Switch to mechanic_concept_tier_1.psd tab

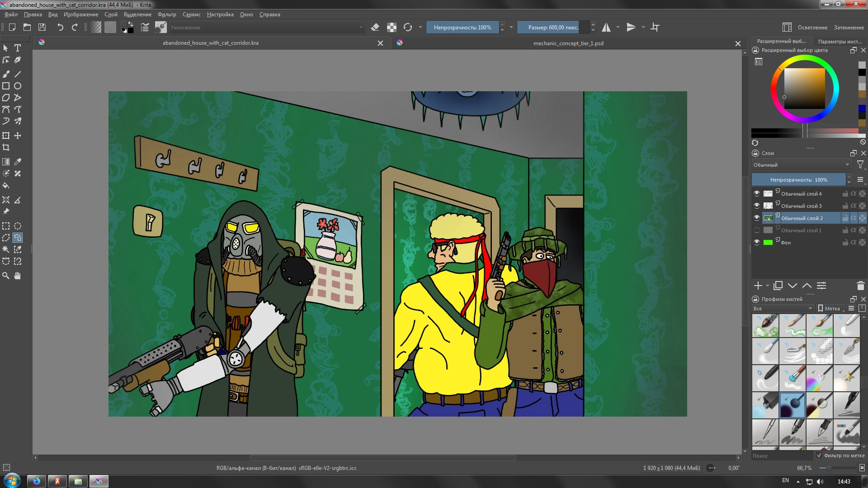click(568, 43)
